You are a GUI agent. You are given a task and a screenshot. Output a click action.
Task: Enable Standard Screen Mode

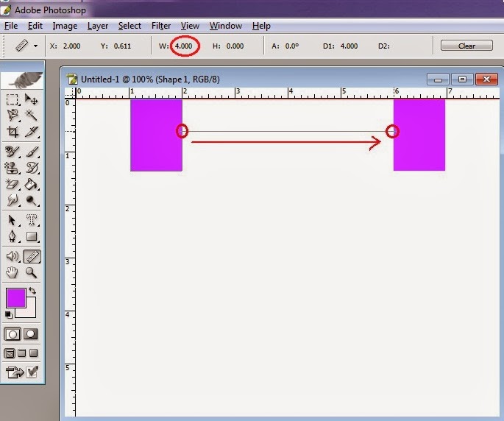tap(10, 353)
